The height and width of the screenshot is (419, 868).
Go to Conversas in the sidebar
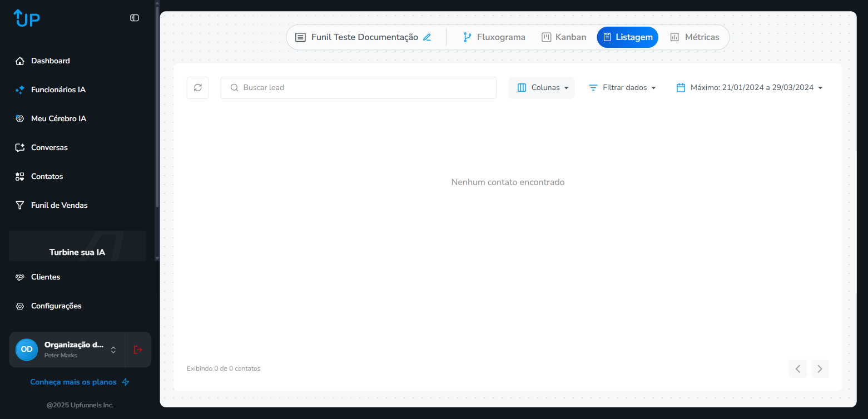point(49,147)
